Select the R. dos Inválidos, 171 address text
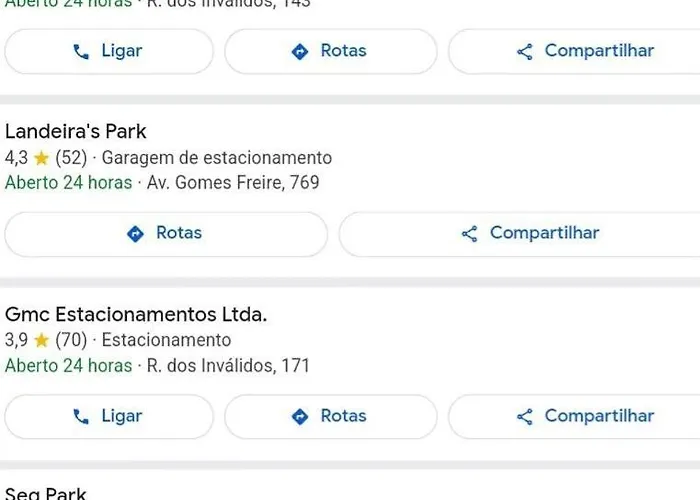 click(x=228, y=366)
